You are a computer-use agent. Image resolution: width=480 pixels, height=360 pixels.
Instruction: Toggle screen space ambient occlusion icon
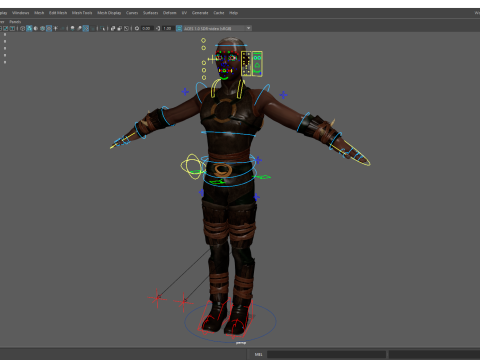pos(72,28)
